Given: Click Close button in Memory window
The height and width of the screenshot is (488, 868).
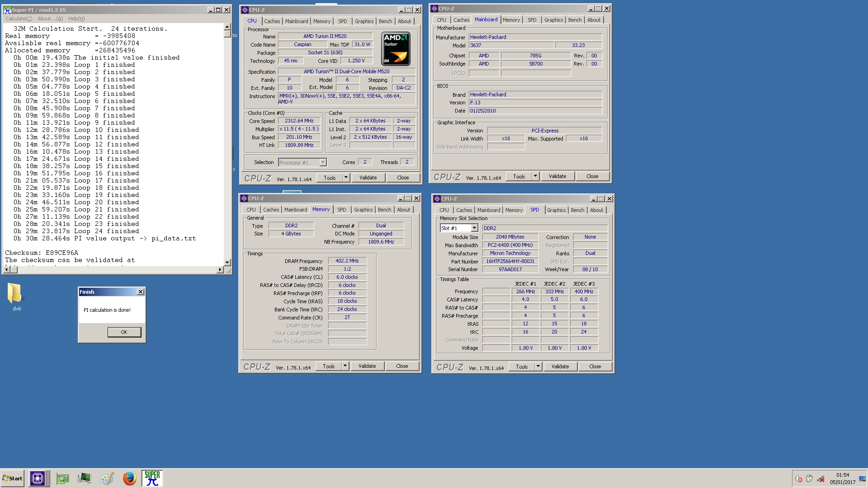Looking at the screenshot, I should click(402, 366).
